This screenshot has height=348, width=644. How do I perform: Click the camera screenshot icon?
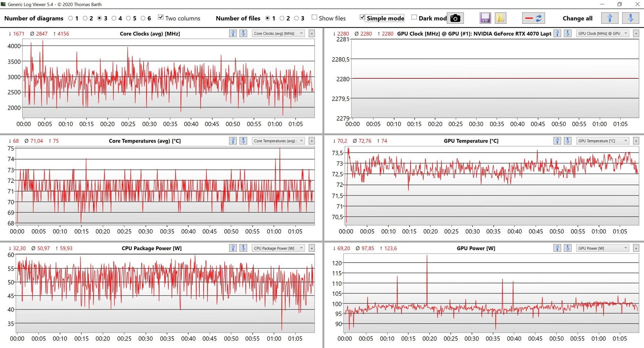(455, 18)
